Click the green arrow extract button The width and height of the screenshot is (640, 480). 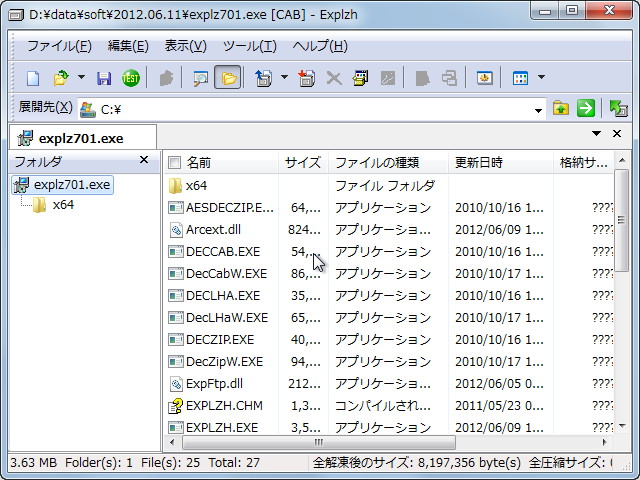point(586,109)
